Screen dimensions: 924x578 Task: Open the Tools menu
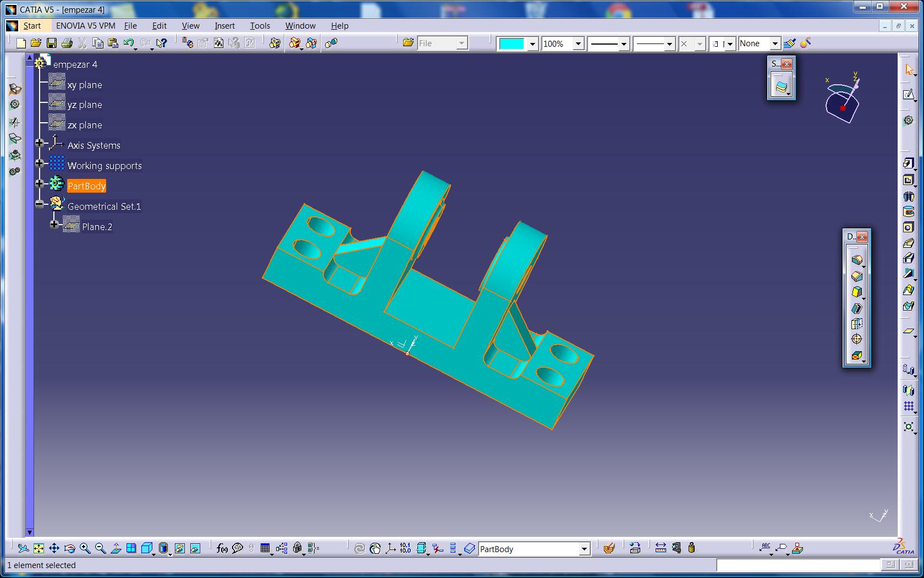260,26
